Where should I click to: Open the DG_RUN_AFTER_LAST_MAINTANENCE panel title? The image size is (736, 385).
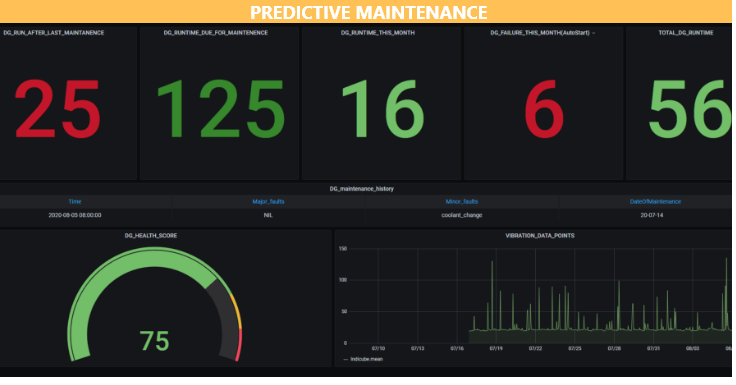54,33
